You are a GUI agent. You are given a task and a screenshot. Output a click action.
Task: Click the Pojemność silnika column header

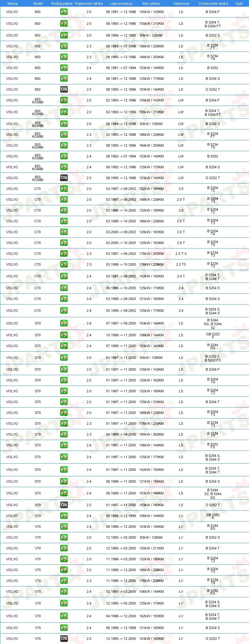pyautogui.click(x=89, y=3)
